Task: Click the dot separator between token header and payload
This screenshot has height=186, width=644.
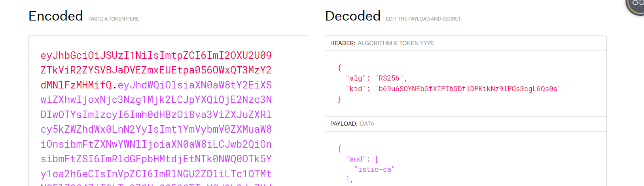Action: tap(115, 85)
